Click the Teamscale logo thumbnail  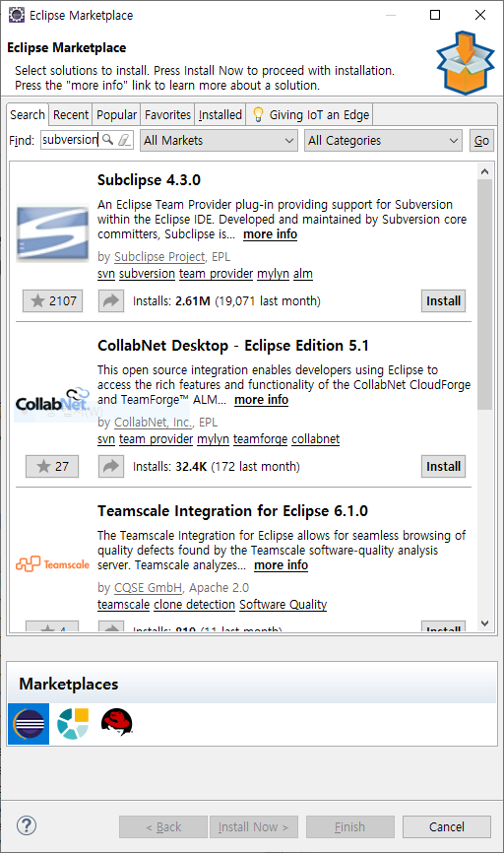click(52, 563)
